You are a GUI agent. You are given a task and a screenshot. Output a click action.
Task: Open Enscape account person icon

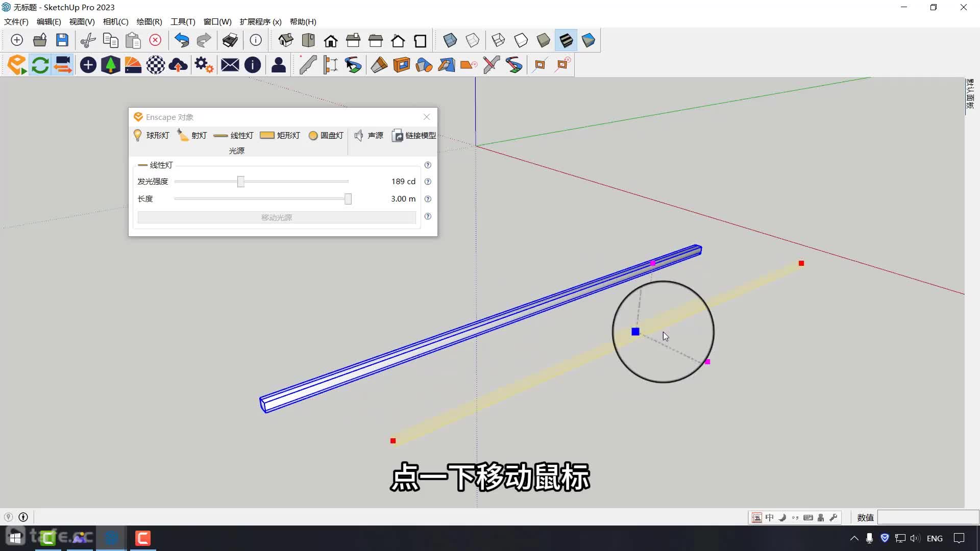278,65
